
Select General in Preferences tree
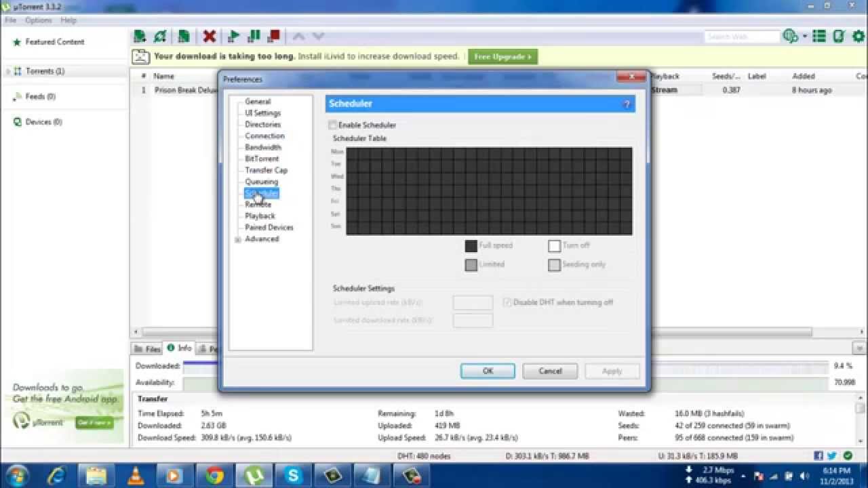click(258, 102)
